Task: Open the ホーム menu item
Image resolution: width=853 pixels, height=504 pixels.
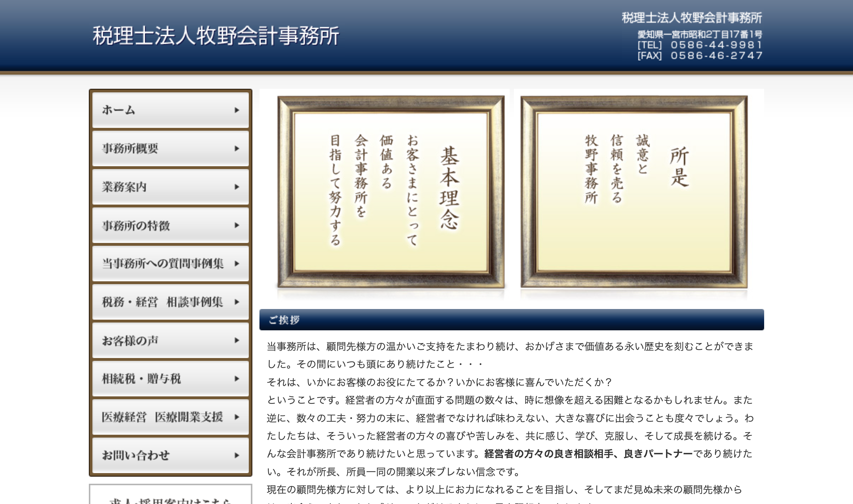Action: [x=118, y=110]
